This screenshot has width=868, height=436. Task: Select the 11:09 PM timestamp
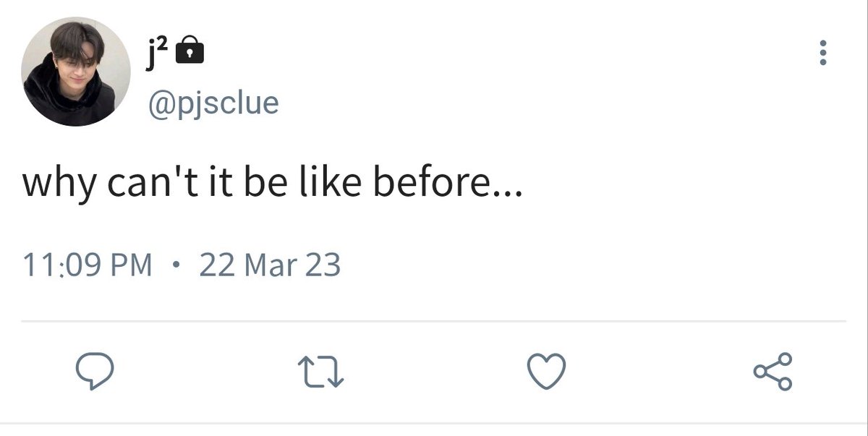coord(88,265)
